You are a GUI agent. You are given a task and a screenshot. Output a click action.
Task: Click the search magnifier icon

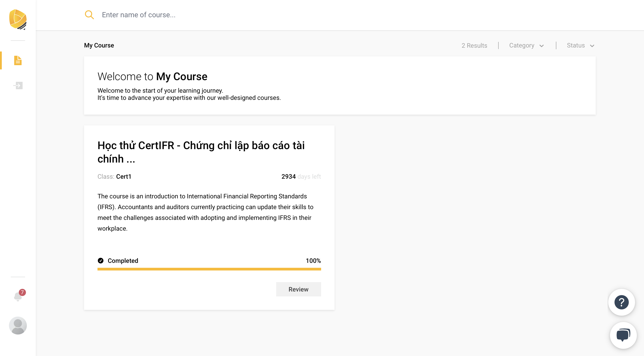point(89,15)
